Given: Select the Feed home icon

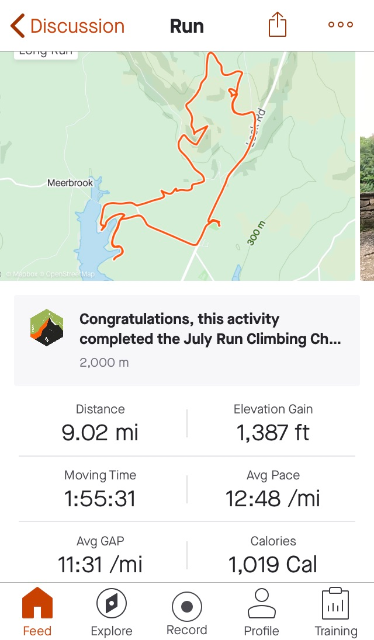Looking at the screenshot, I should coord(37,602).
